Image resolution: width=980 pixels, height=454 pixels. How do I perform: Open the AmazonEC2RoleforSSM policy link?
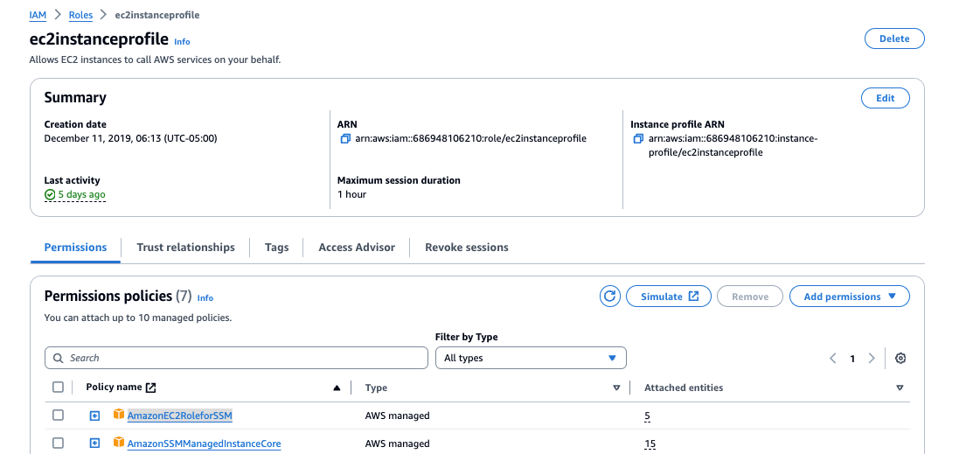[x=180, y=416]
